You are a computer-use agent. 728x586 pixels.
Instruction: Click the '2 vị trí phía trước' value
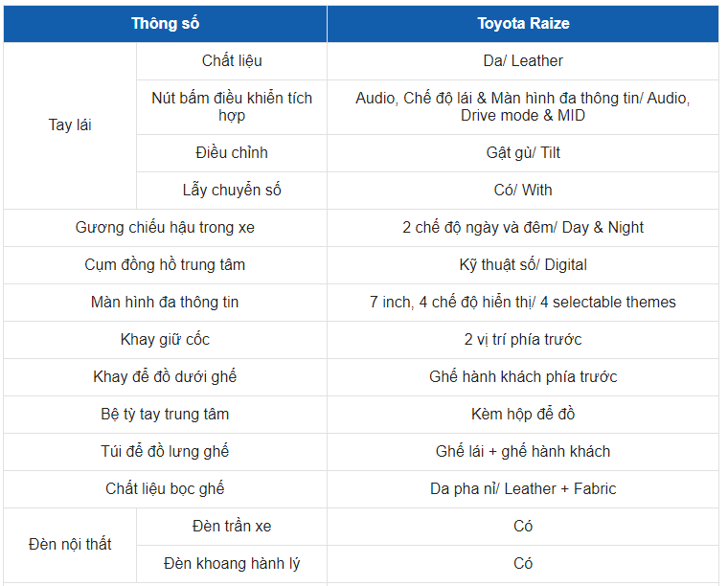[x=523, y=340]
